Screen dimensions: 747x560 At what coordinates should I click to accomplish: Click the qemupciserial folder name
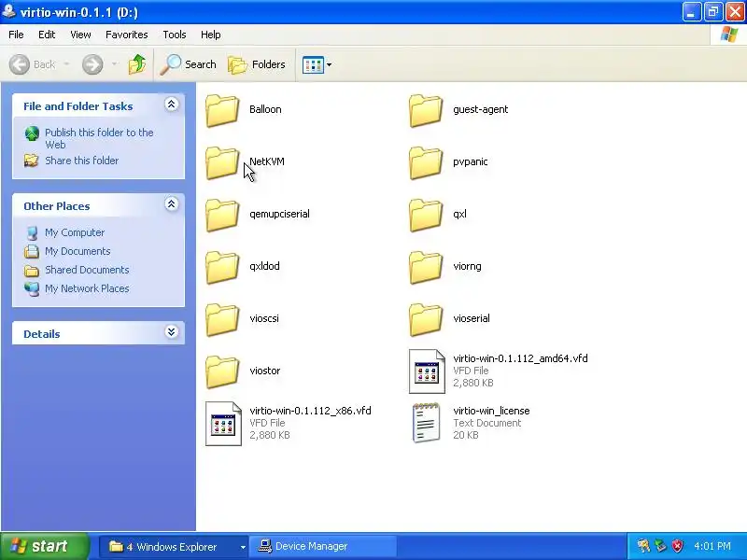tap(279, 214)
